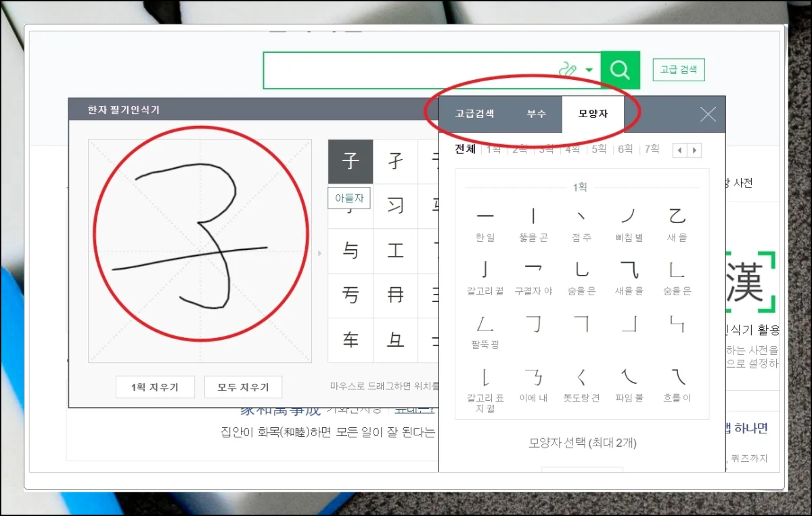Image resolution: width=812 pixels, height=516 pixels.
Task: Choose the 工 candidate character
Action: tap(395, 251)
